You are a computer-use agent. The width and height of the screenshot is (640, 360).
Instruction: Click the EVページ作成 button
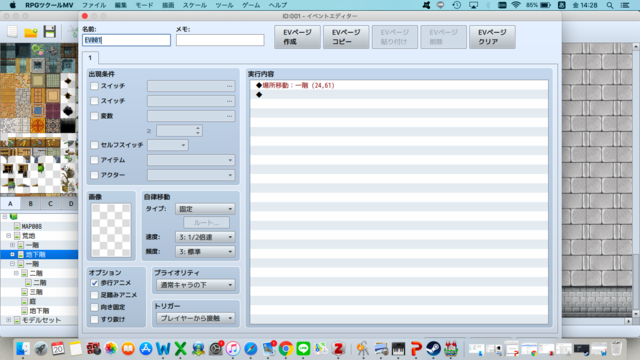tap(297, 37)
